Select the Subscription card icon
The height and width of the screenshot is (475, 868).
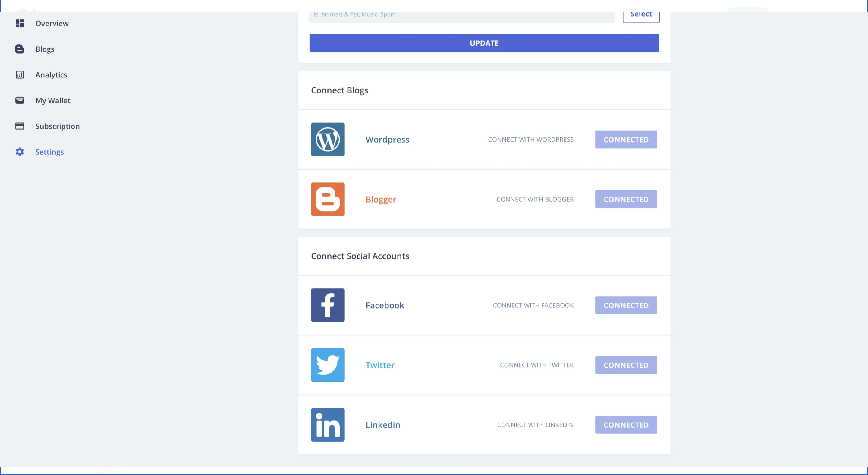20,126
